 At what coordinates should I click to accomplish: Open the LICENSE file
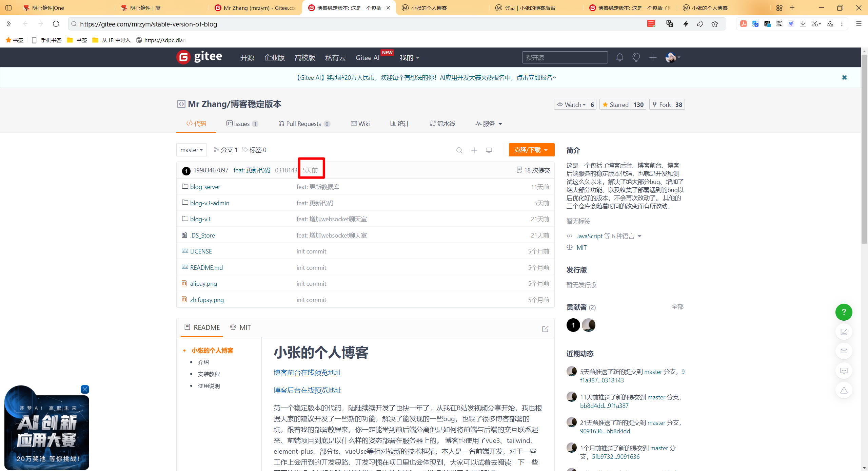pos(201,251)
